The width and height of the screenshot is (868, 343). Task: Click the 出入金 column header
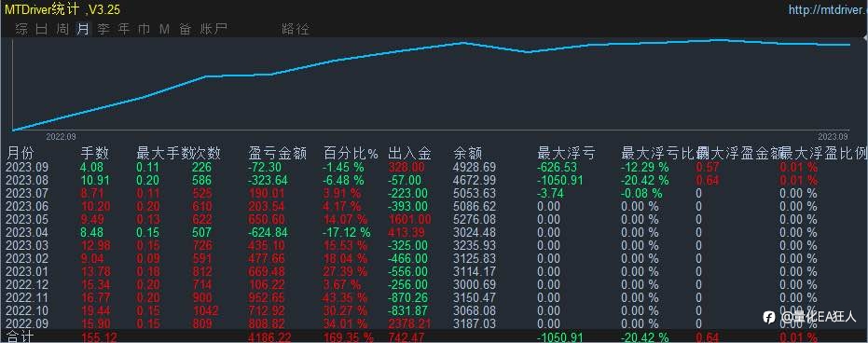pyautogui.click(x=409, y=153)
